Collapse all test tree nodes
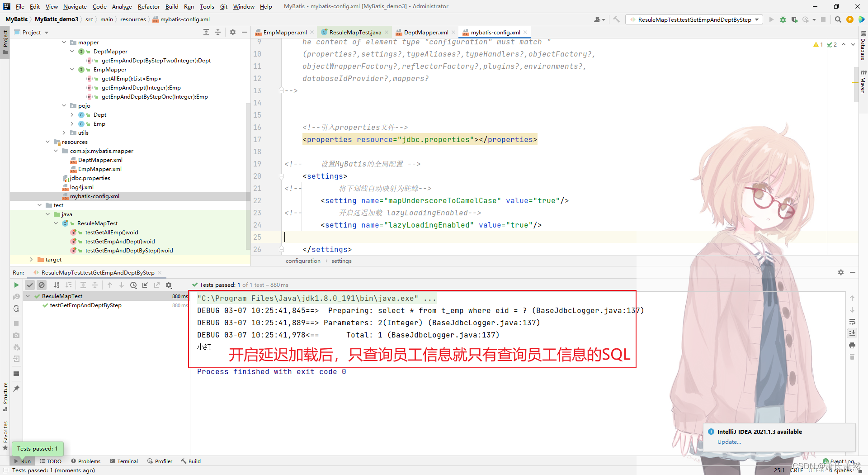The width and height of the screenshot is (868, 475). (95, 285)
